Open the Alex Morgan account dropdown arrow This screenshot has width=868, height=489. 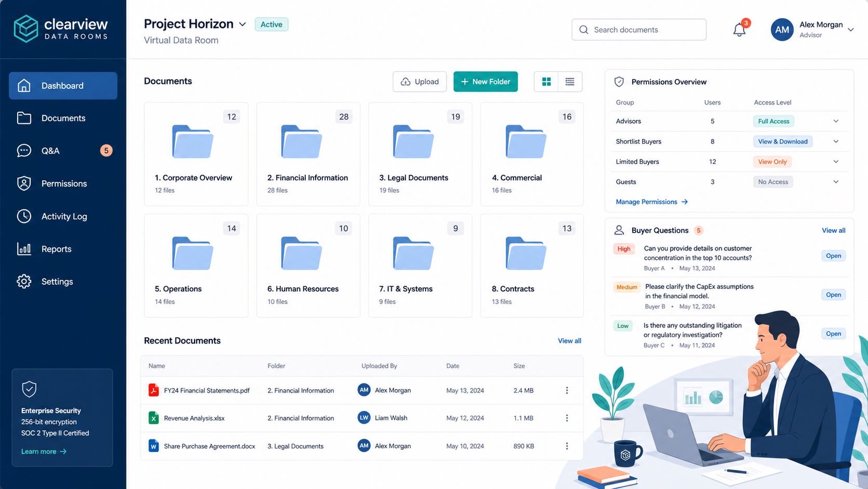(x=851, y=30)
